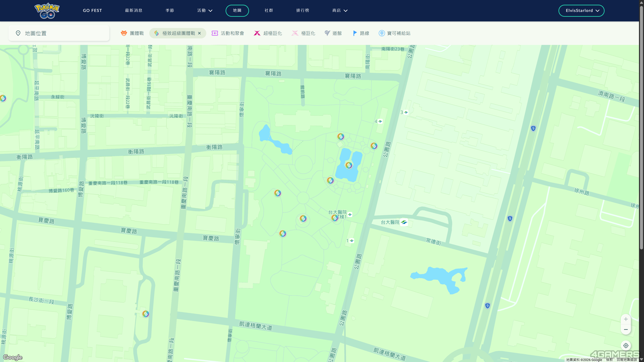This screenshot has height=362, width=644.
Task: Click the 台大醫院 metro station icon
Action: click(404, 222)
